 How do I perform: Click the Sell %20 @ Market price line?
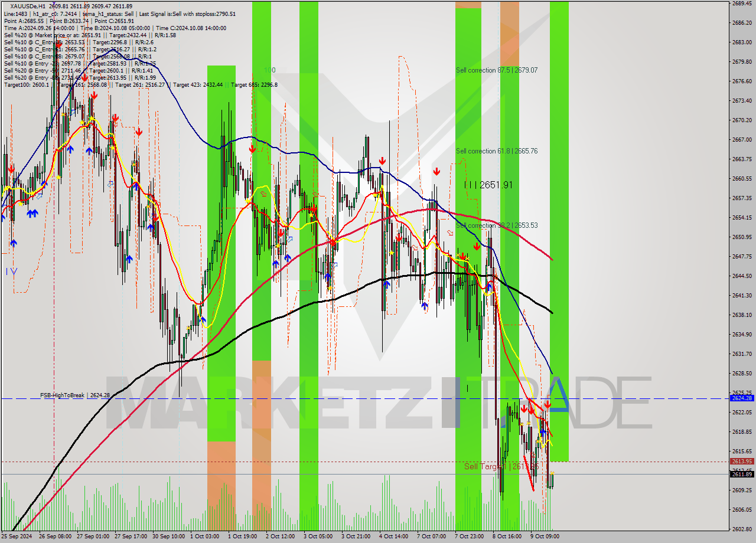(x=90, y=35)
